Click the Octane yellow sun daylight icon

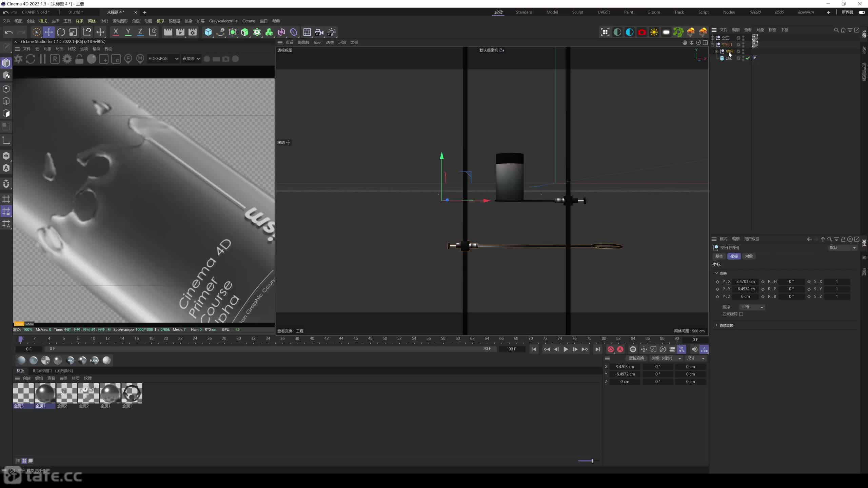pos(654,32)
